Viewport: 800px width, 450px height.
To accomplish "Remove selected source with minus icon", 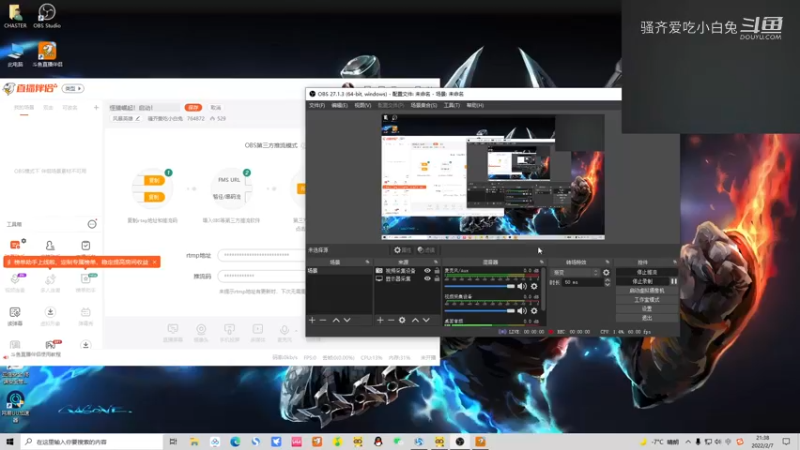I will (391, 320).
